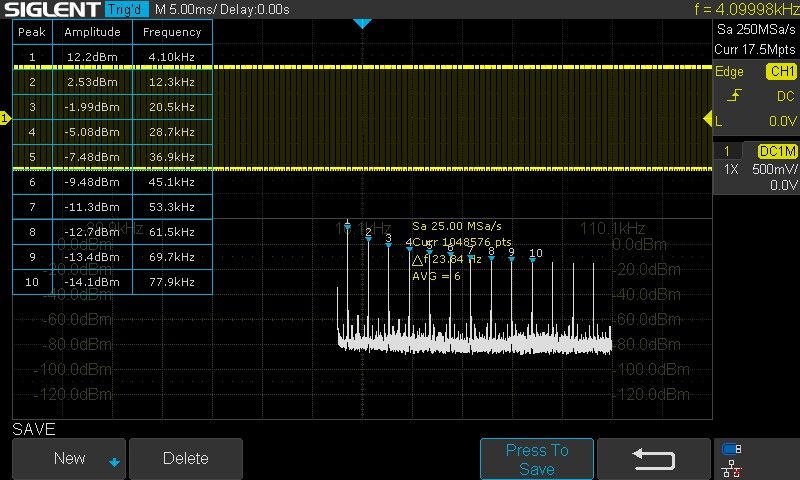The width and height of the screenshot is (800, 480).
Task: Click the frequency counter f = 4.09998kHz
Action: point(747,9)
